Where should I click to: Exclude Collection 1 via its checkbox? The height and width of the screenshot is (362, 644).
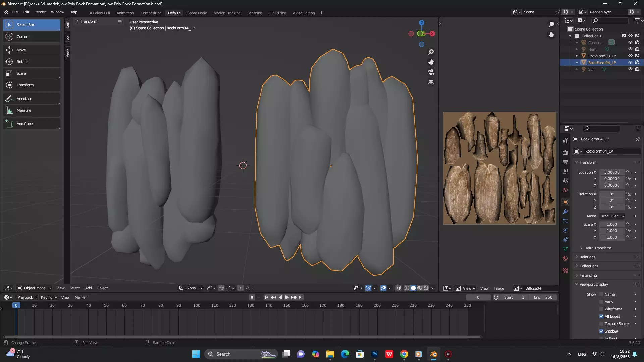[x=624, y=36]
